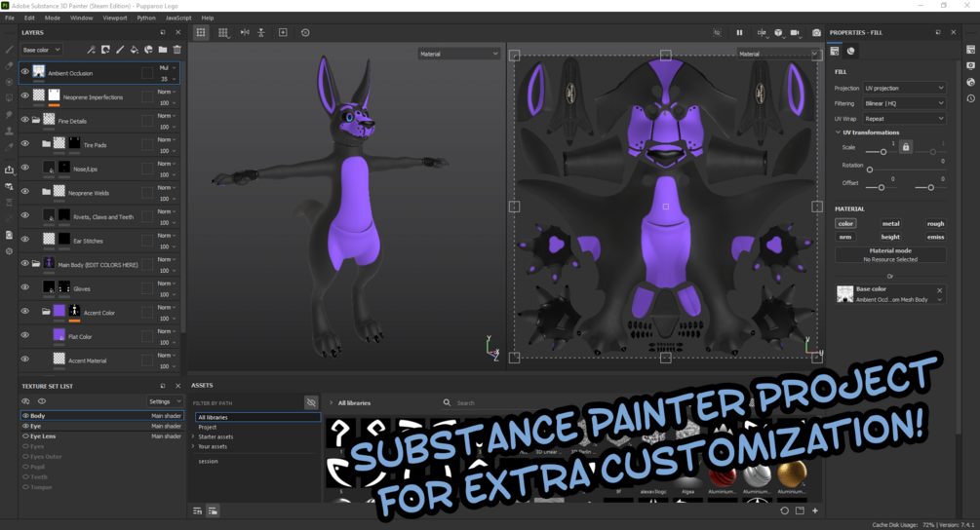
Task: Open the Python menu
Action: (145, 18)
